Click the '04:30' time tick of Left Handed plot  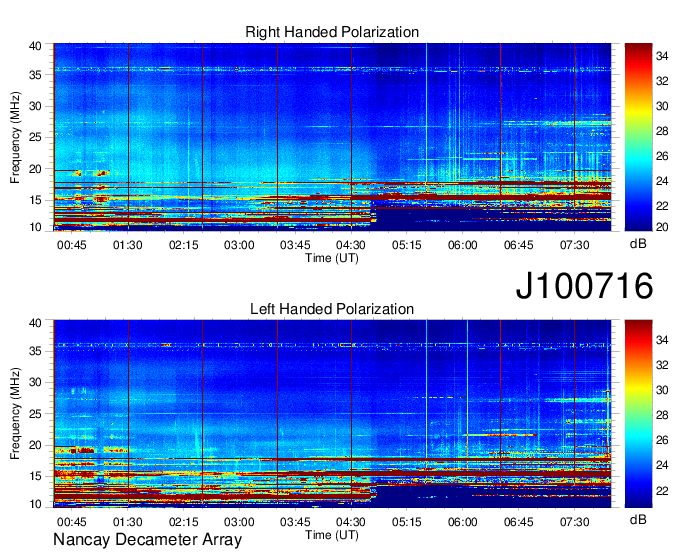click(351, 522)
